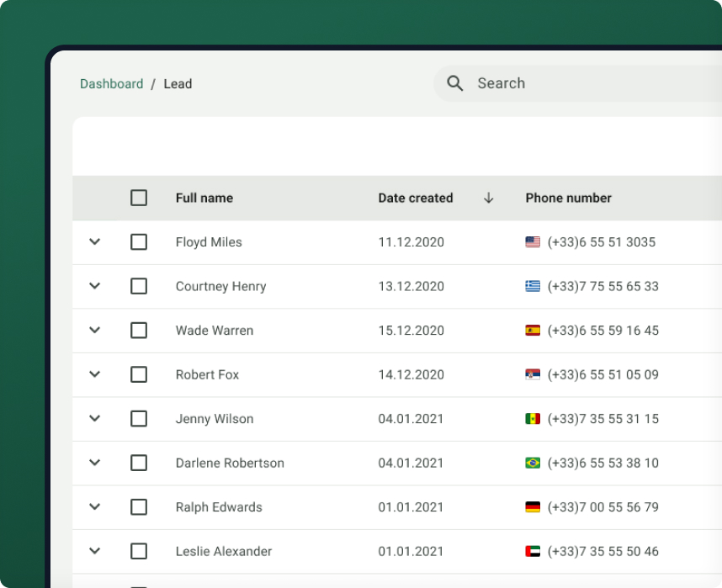Open the Wade Warren row chevron
Viewport: 722px width, 588px height.
tap(95, 330)
